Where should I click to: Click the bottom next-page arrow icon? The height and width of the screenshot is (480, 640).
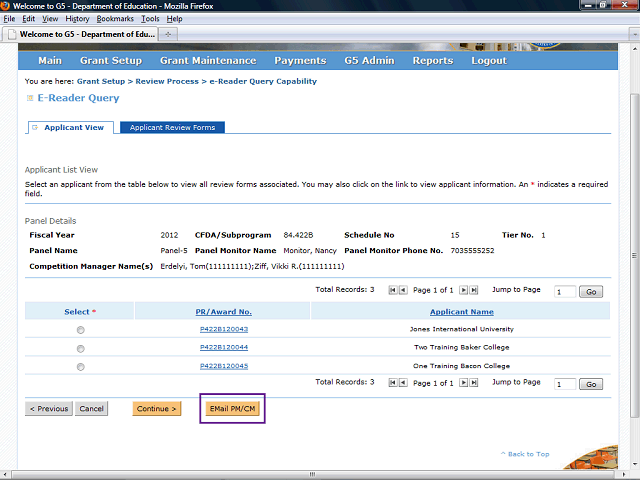click(463, 382)
